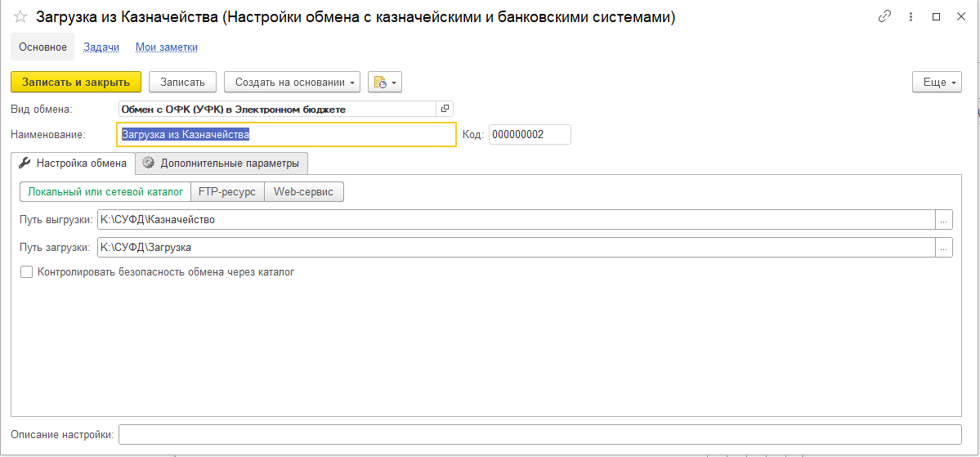Open the Настройка обмена tab
This screenshot has height=457, width=980.
(73, 163)
